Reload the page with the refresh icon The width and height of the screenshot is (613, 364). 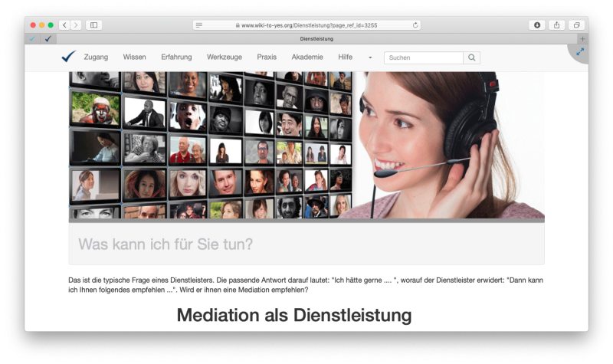415,25
